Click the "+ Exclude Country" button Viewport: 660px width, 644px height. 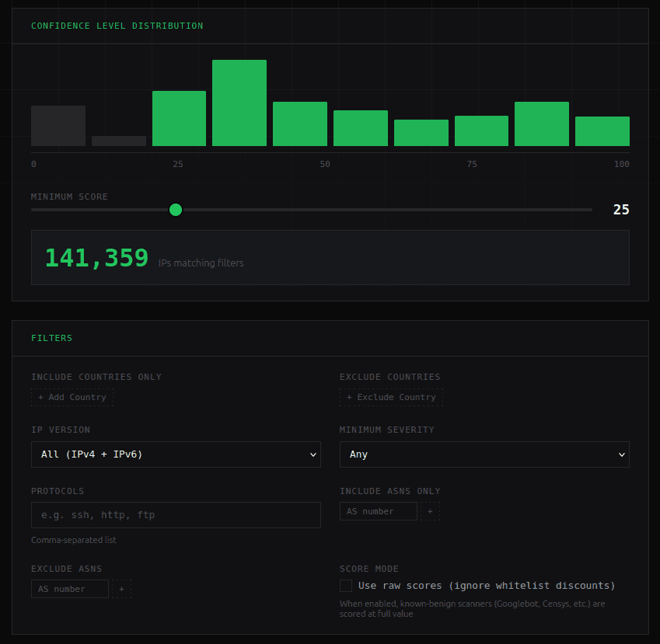tap(391, 397)
